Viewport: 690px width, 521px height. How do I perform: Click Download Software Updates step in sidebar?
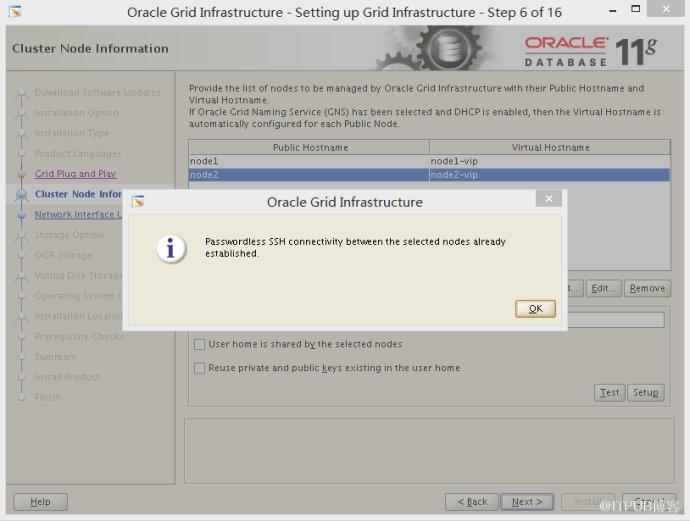pyautogui.click(x=97, y=92)
